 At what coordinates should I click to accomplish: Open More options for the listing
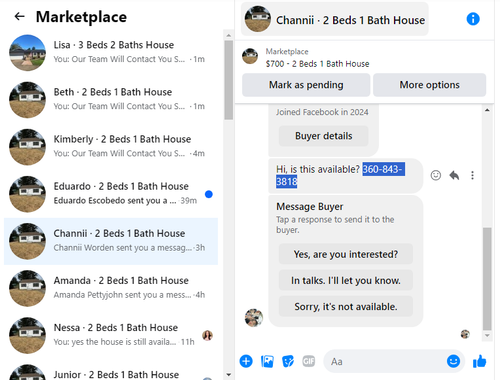[429, 85]
